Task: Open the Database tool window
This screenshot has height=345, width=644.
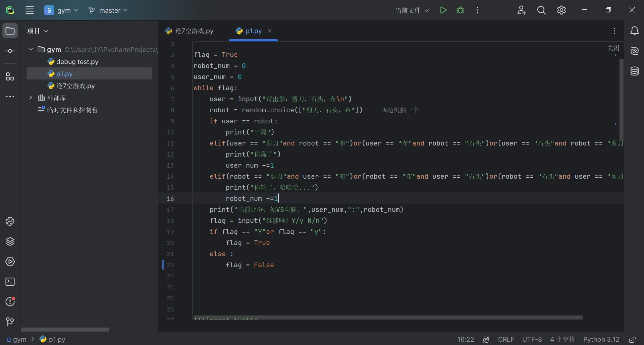Action: click(634, 71)
